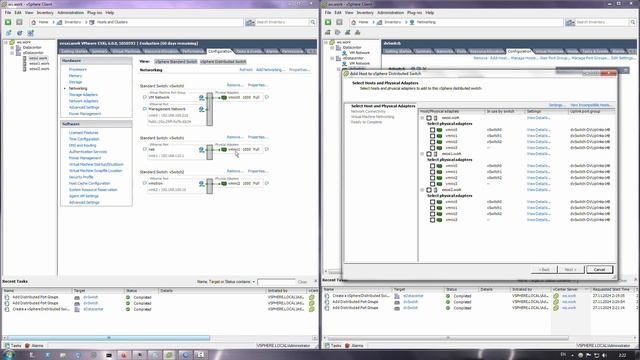Switch to Ports tab in right window
The height and width of the screenshot is (360, 640).
pos(461,51)
